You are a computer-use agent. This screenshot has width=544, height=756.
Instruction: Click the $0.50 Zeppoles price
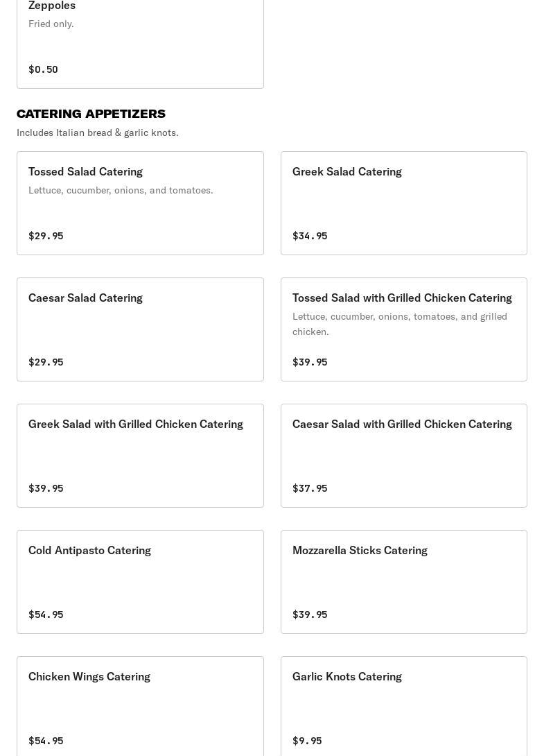43,69
